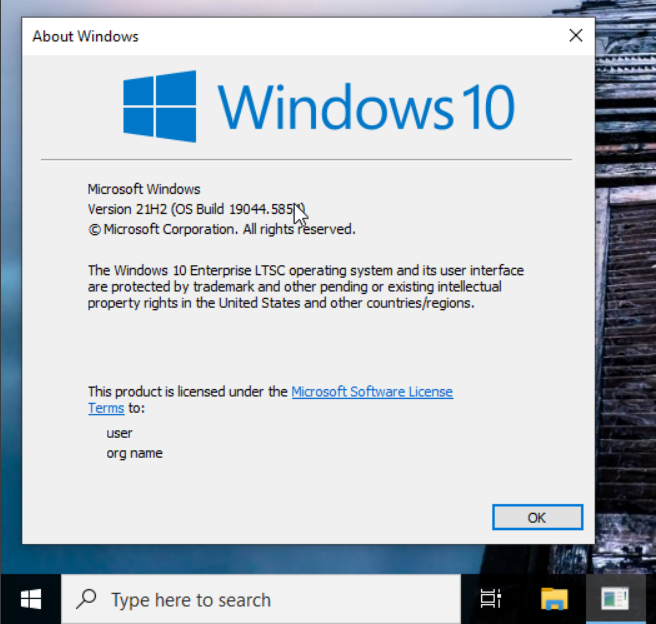This screenshot has height=624, width=656.
Task: Click the Type here to search box
Action: click(261, 599)
